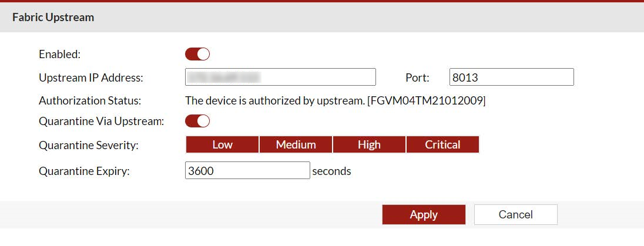Select Critical quarantine severity
This screenshot has height=246, width=644.
click(x=442, y=144)
